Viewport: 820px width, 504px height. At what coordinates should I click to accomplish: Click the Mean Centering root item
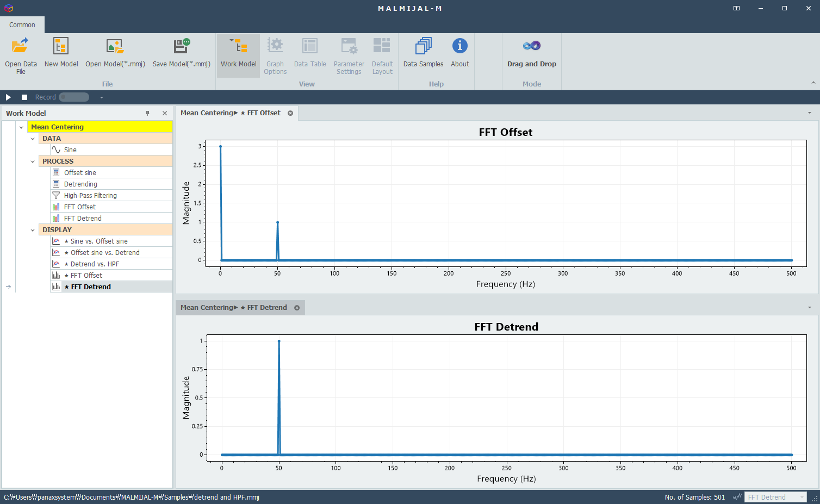pos(100,127)
